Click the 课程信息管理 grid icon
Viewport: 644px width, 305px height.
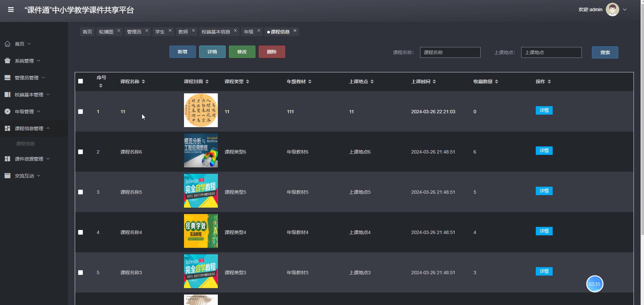(7, 128)
